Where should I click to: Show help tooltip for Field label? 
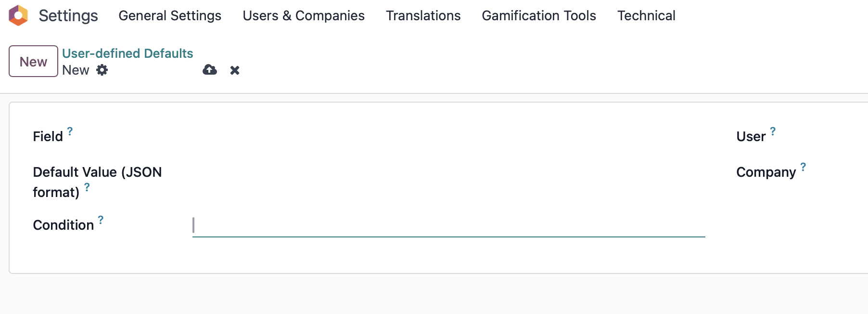[70, 131]
